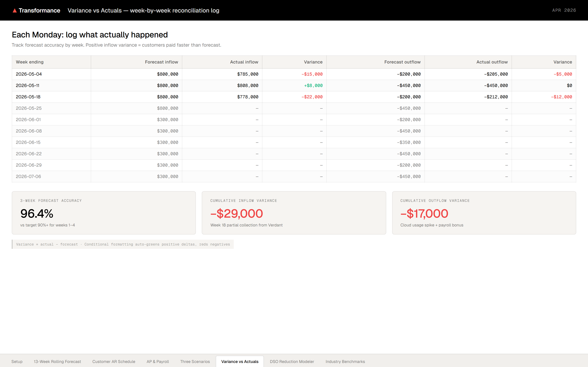Click the -$22,000 red variance value
Screen dimensions: 588x367
[312, 97]
